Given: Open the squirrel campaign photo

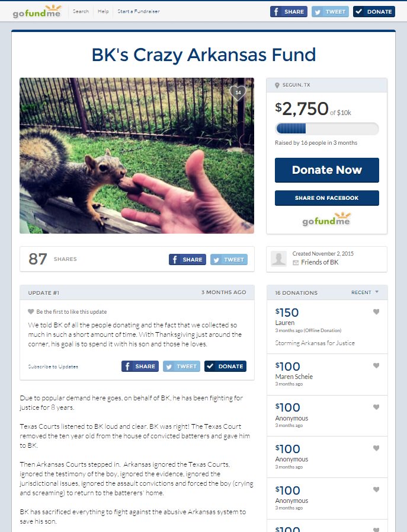Looking at the screenshot, I should click(x=137, y=155).
